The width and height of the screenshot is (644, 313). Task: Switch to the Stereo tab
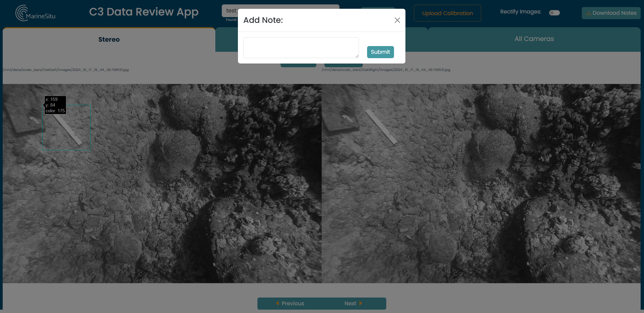click(109, 40)
